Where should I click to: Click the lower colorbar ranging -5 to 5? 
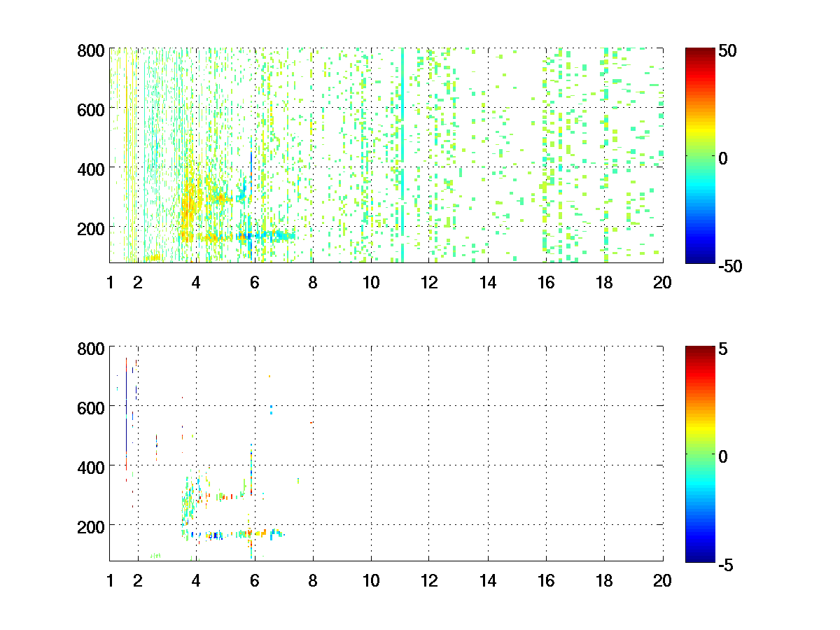point(700,453)
